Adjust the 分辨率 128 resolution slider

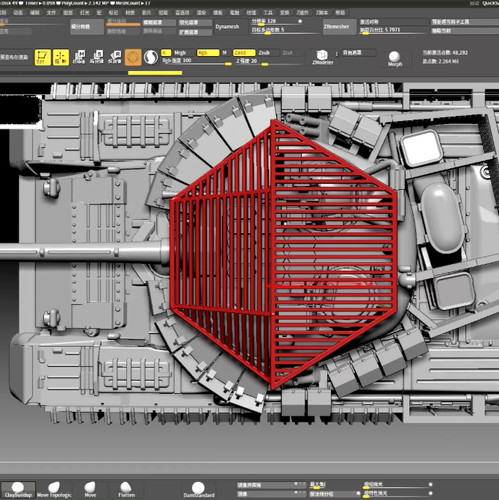[277, 21]
